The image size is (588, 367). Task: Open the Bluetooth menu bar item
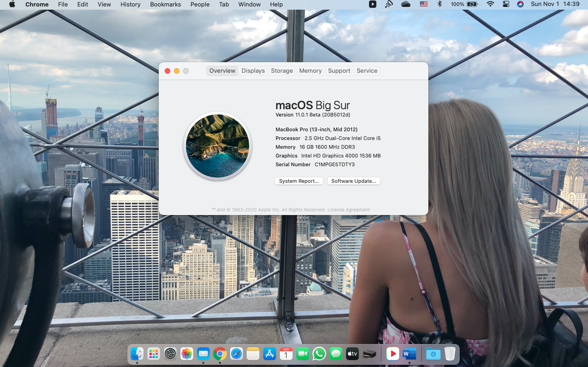pos(439,4)
